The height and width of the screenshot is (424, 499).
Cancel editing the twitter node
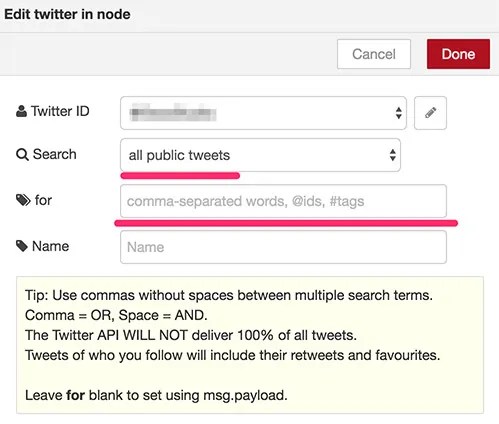(x=374, y=54)
